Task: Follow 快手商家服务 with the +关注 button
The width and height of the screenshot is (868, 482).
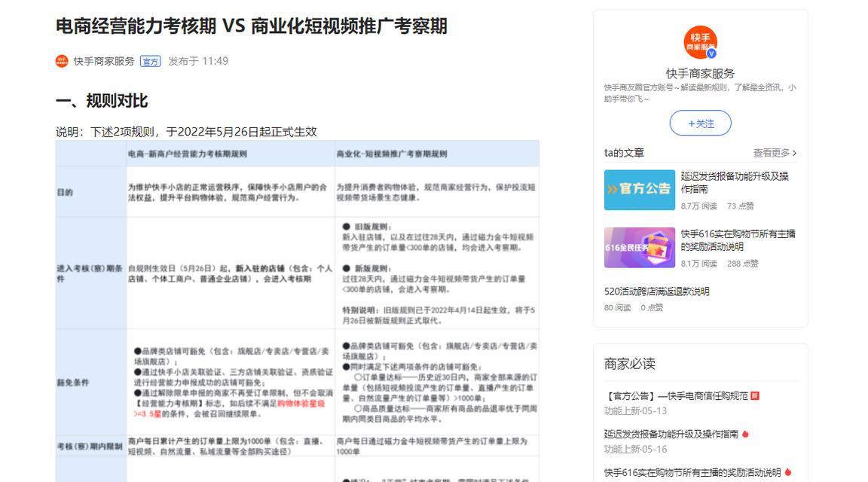Action: (x=700, y=123)
